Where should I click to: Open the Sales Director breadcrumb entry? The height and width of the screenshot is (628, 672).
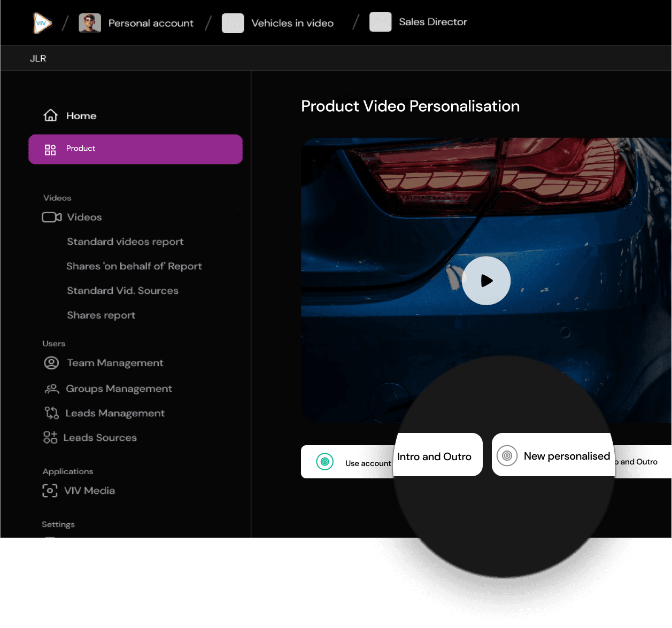click(x=433, y=22)
